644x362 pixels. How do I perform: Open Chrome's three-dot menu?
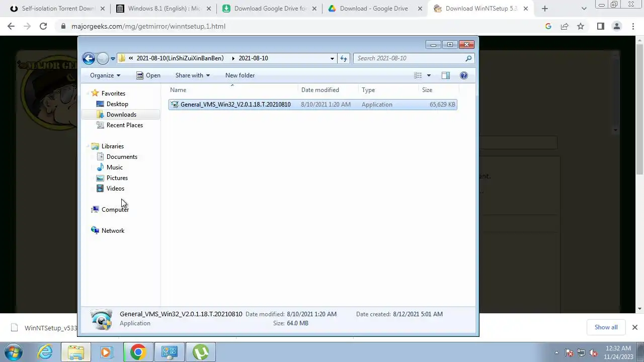pos(633,26)
